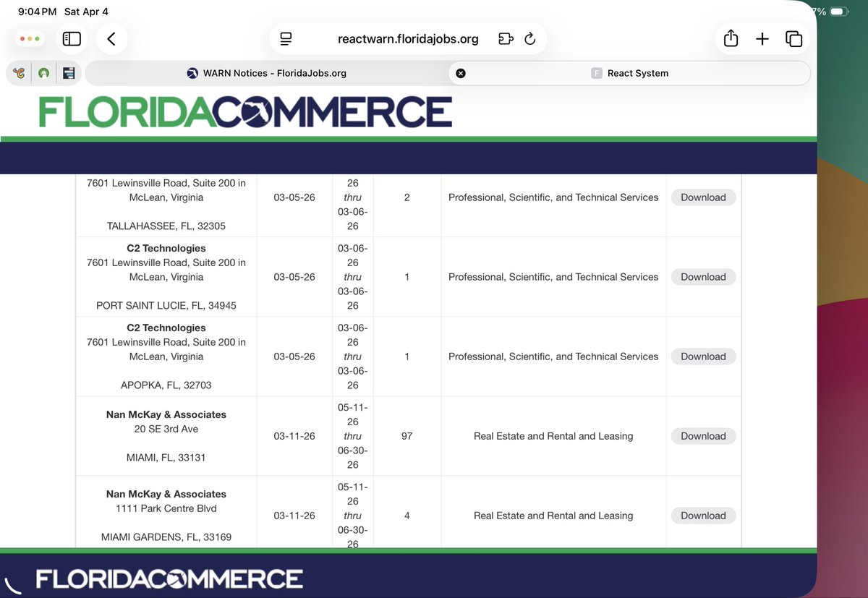The image size is (868, 598).
Task: Select Professional Services industry in Apopka row
Action: point(553,356)
